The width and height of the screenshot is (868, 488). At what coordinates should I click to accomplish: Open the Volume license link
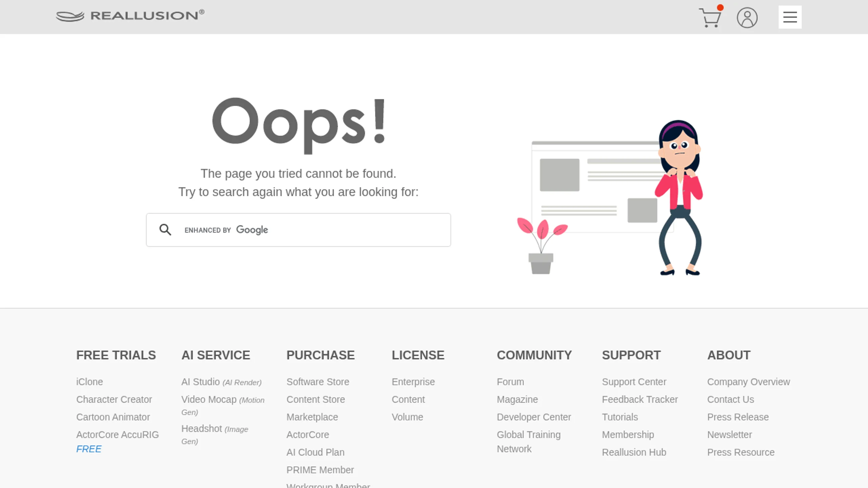coord(407,417)
